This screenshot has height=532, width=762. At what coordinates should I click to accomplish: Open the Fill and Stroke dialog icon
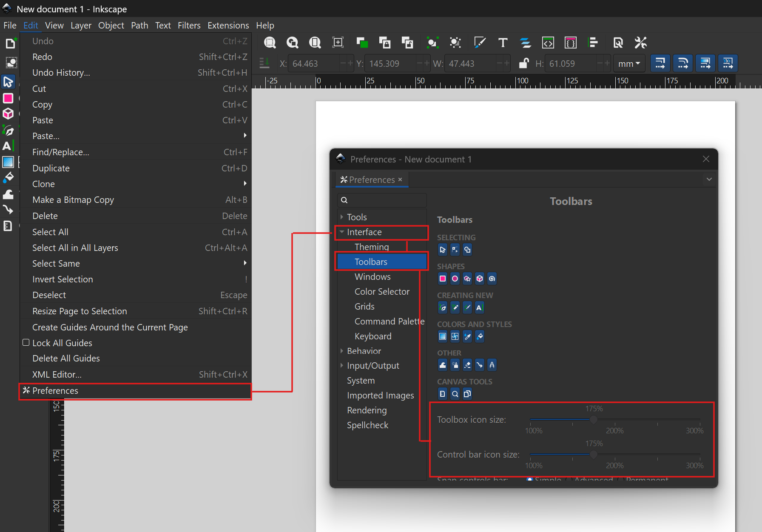[480, 43]
